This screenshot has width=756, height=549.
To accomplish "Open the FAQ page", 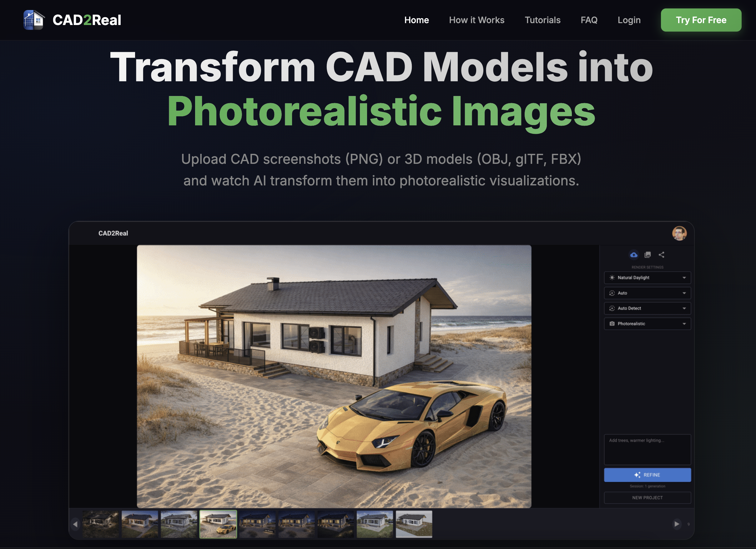I will tap(589, 20).
